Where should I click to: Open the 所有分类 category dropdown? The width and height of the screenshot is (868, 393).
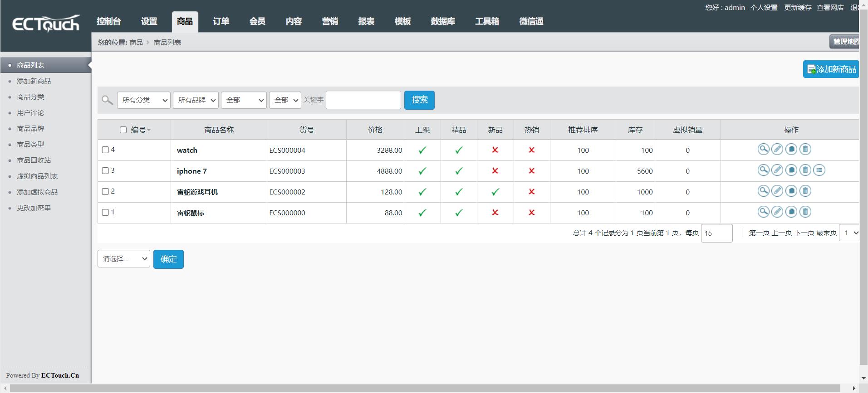(144, 100)
